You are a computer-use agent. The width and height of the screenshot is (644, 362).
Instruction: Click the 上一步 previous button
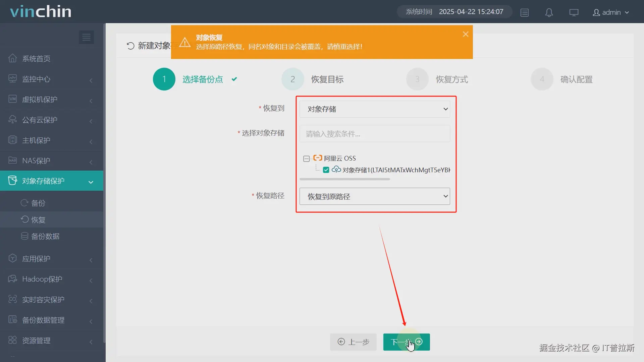coord(353,342)
